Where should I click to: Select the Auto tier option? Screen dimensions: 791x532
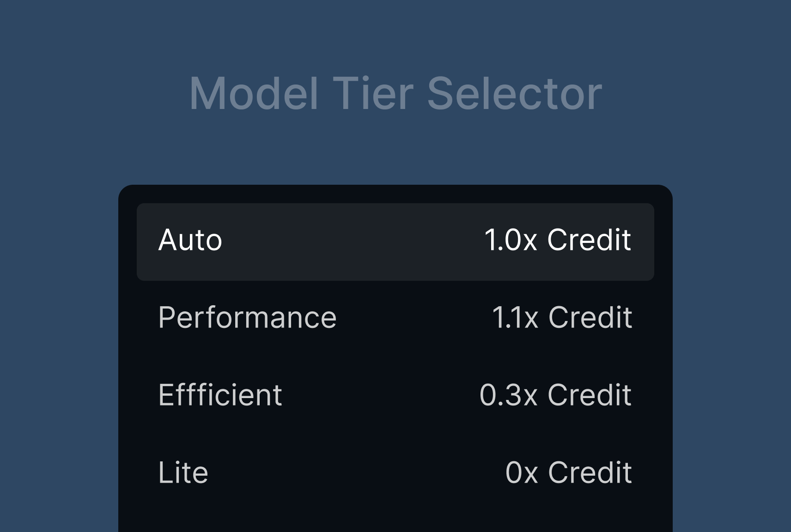point(190,241)
